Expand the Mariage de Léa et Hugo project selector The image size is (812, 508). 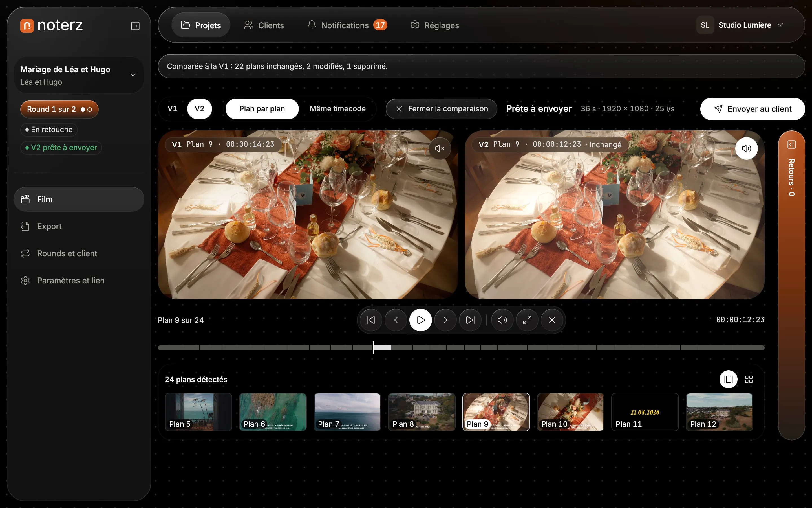coord(79,75)
